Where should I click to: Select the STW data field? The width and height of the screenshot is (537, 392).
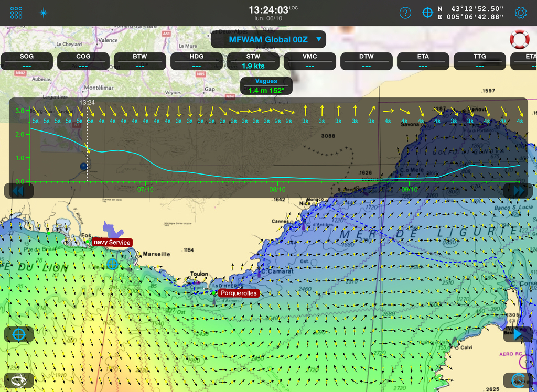tap(253, 61)
